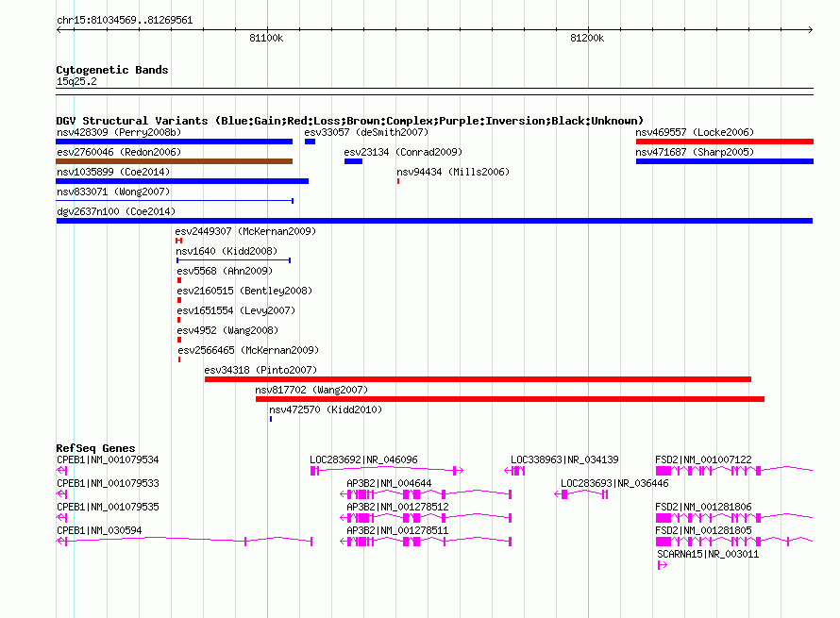
Task: Open the esv23134 (Conrad2009) label
Action: click(403, 152)
